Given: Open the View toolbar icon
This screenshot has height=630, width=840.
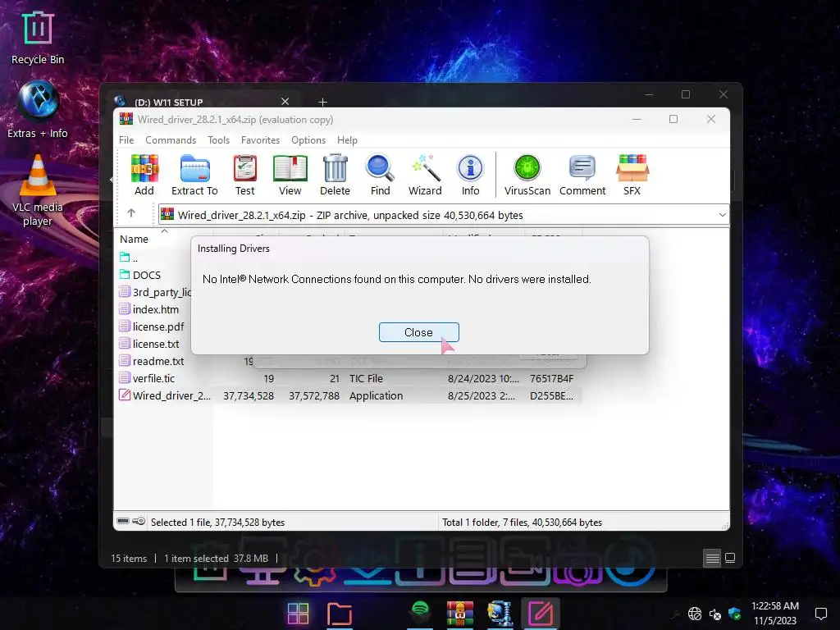Looking at the screenshot, I should tap(290, 175).
